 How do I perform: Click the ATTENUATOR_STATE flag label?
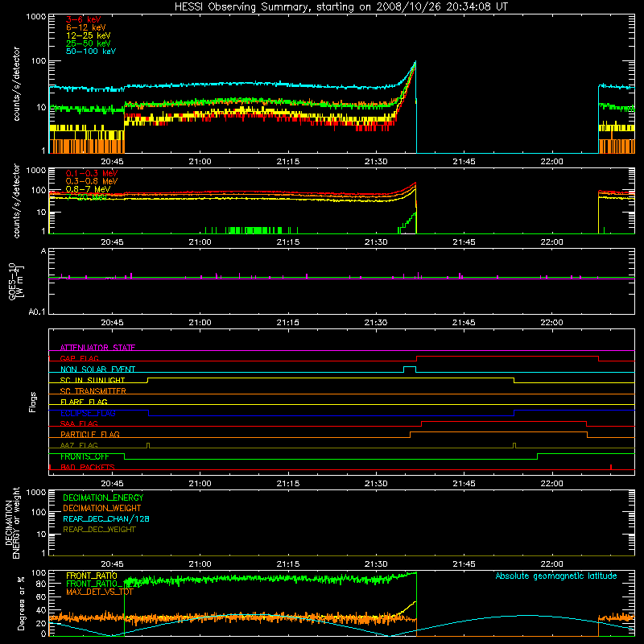97,348
